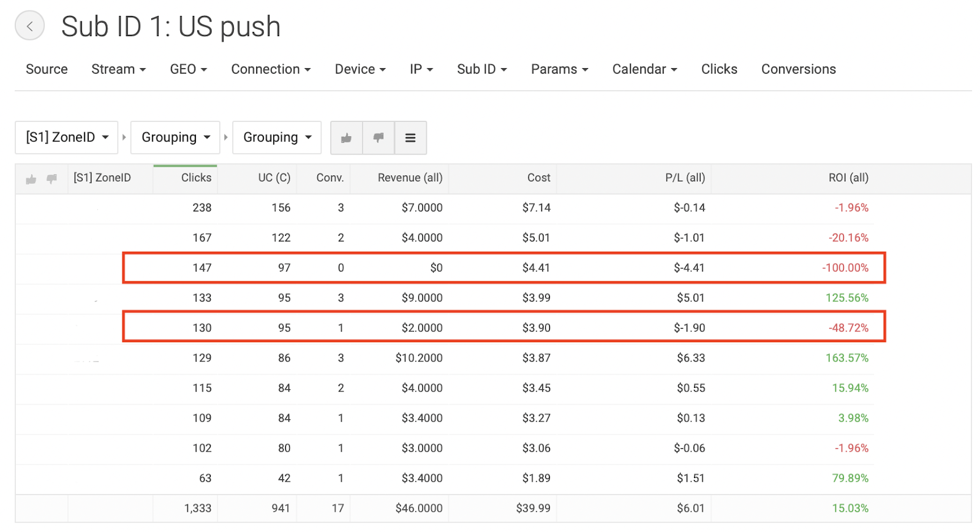Open the Calendar menu
Screen dimensions: 980x532
point(645,69)
